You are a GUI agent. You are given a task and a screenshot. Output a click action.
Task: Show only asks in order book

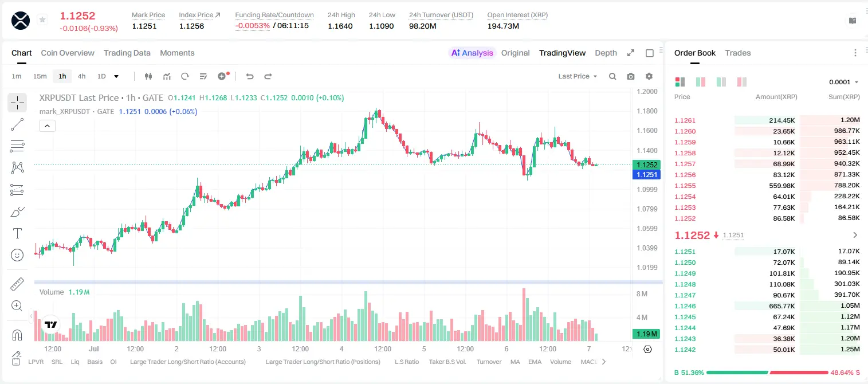tap(742, 82)
